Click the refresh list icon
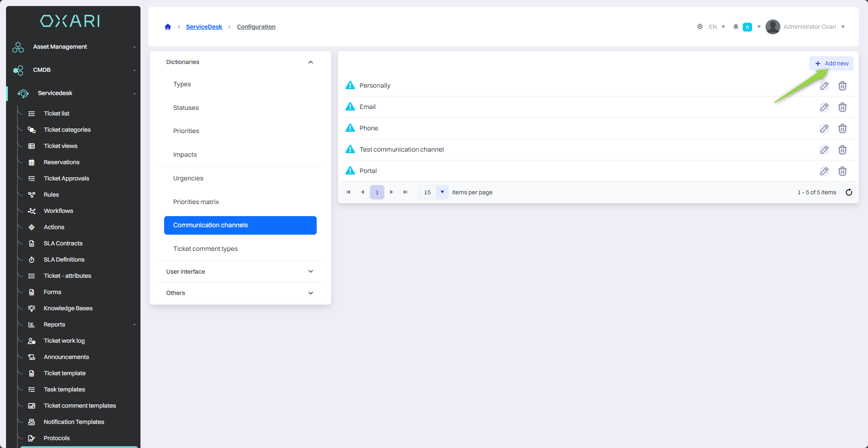Image resolution: width=868 pixels, height=448 pixels. 849,192
